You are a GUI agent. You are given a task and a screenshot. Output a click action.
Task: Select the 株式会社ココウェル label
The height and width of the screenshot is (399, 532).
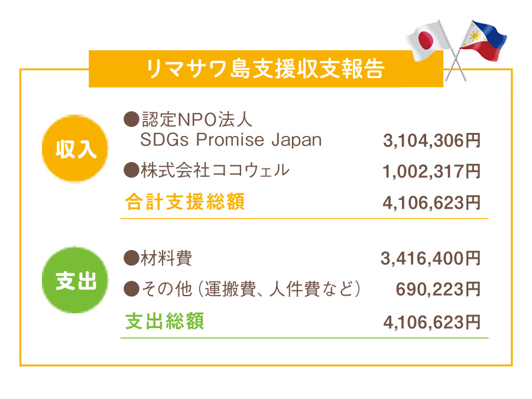point(215,170)
